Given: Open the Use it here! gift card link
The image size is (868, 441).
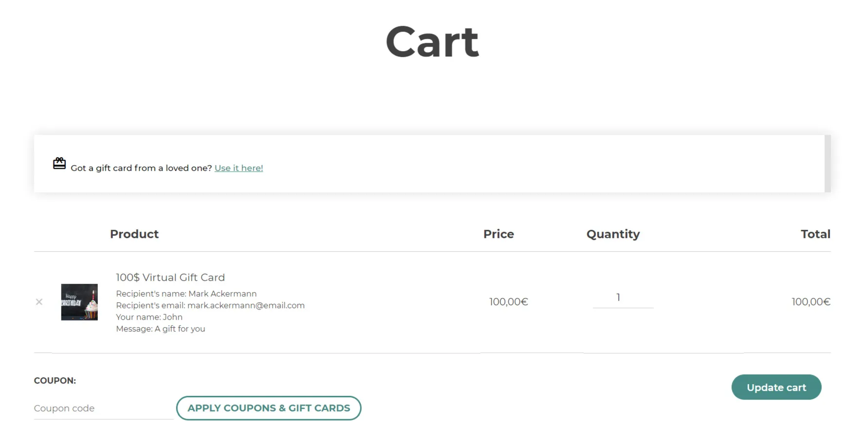Looking at the screenshot, I should [x=239, y=168].
